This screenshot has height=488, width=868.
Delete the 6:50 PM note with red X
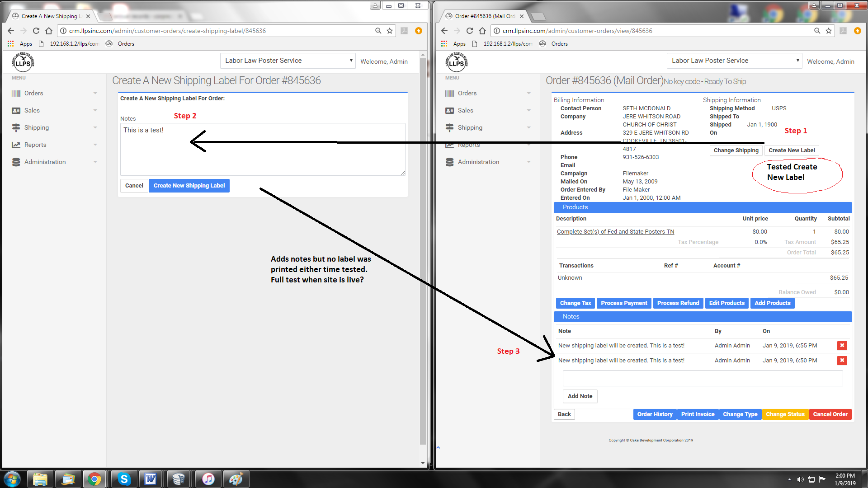[x=842, y=361]
